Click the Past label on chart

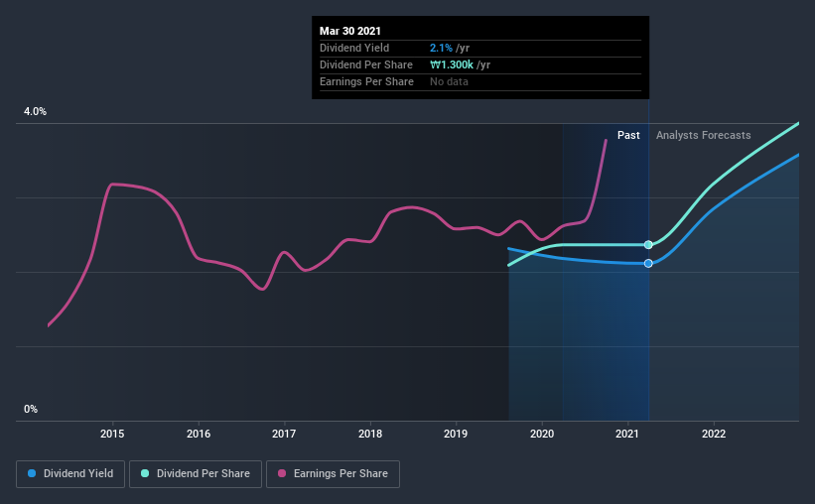pos(628,135)
